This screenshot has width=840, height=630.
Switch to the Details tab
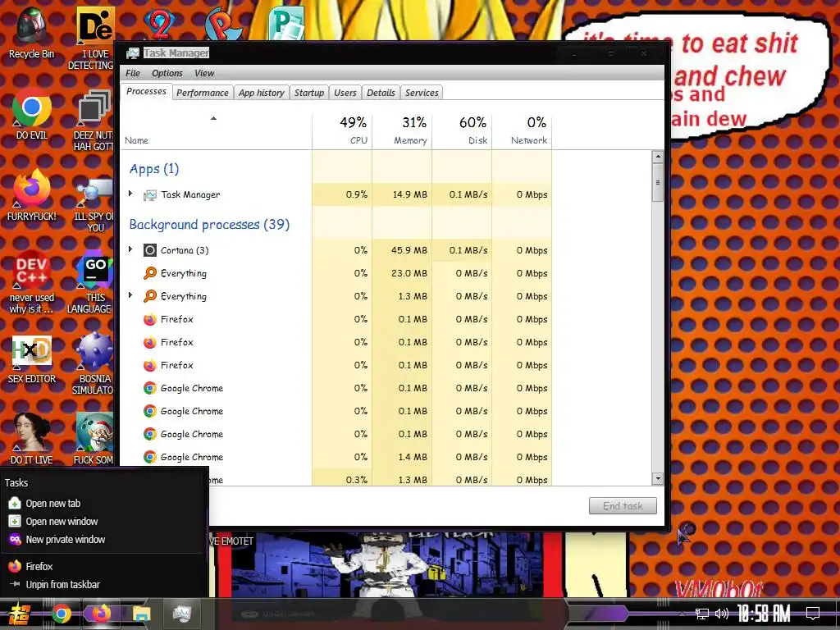(x=381, y=93)
